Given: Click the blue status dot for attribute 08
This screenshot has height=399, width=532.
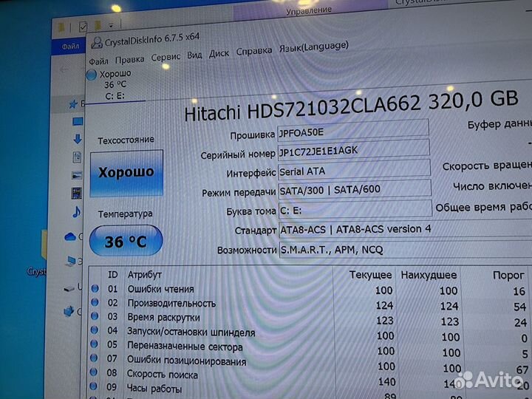Looking at the screenshot, I should point(94,372).
